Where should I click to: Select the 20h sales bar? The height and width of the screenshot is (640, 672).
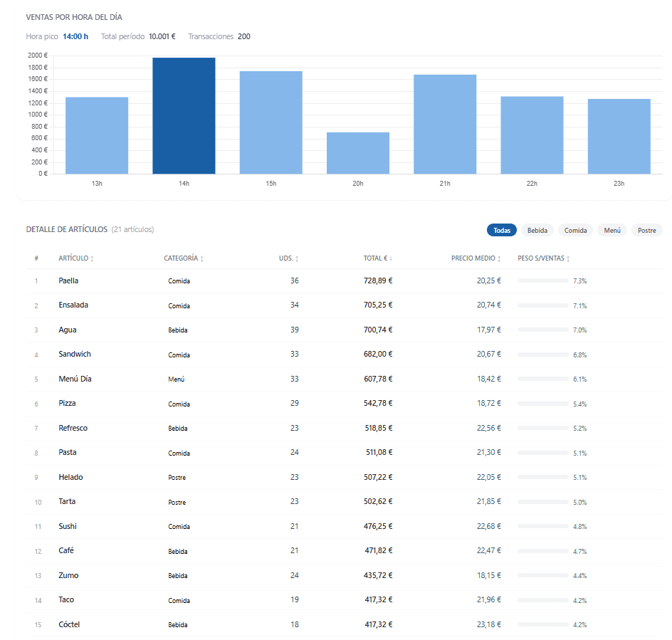click(x=358, y=153)
